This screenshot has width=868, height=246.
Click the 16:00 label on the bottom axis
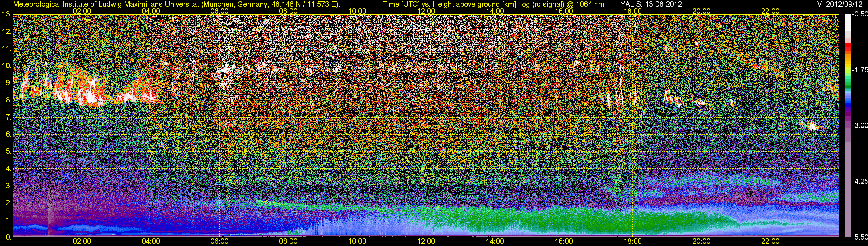click(564, 241)
